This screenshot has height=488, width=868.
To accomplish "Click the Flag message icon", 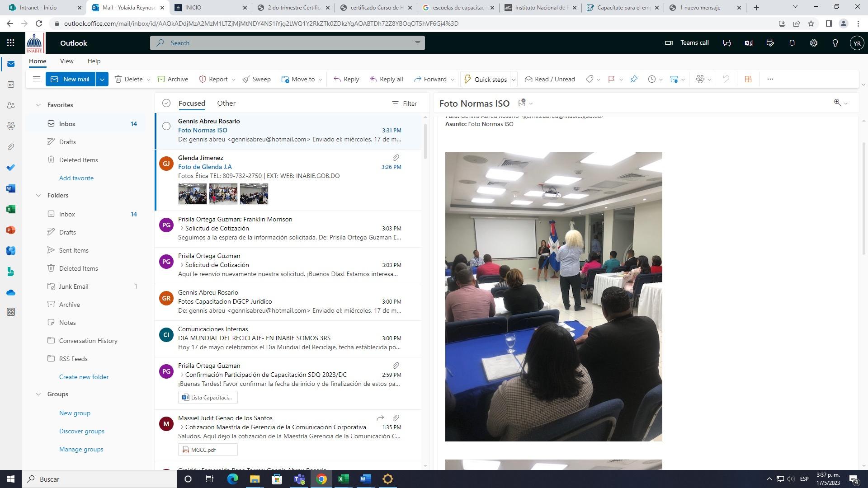I will pos(611,79).
